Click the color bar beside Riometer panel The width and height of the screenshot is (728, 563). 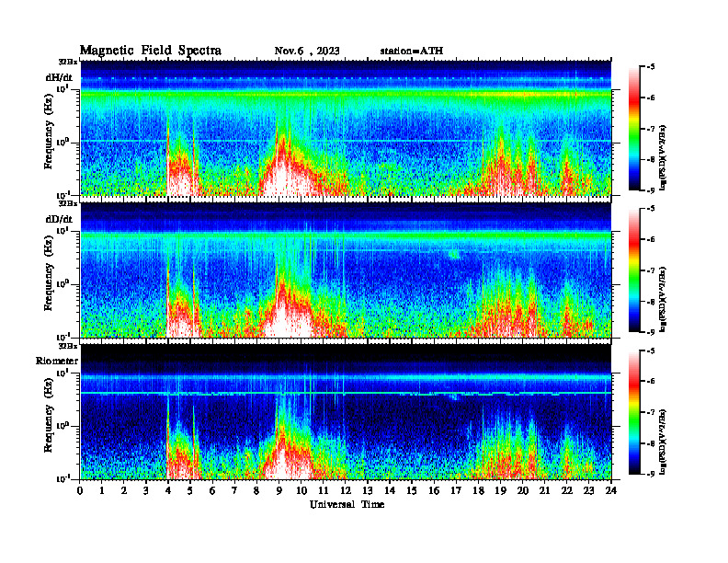coord(634,412)
